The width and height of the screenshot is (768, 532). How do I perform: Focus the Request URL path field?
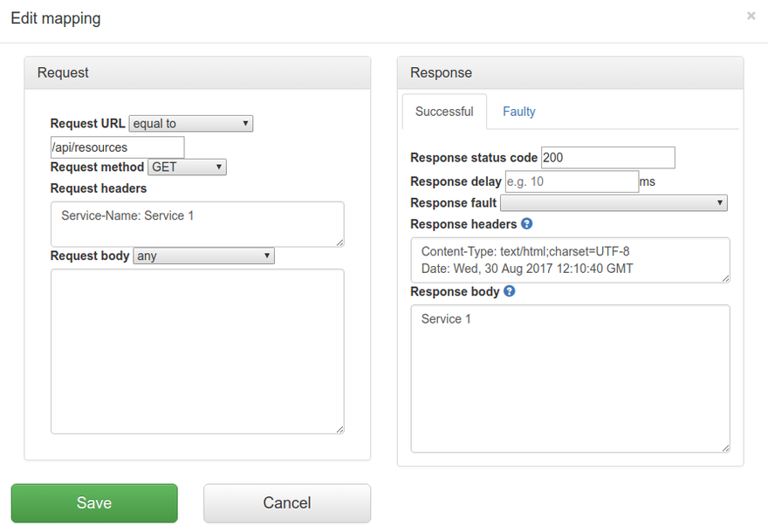point(118,147)
